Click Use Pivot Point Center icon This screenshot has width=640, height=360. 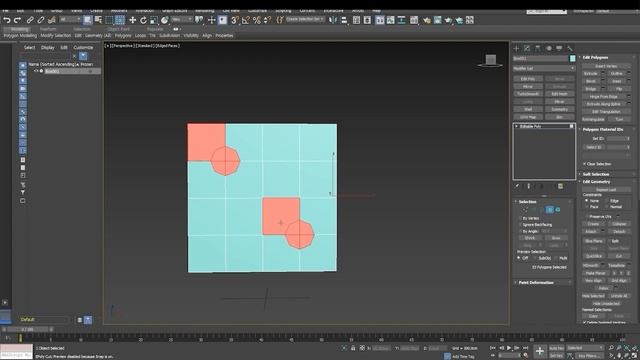point(199,20)
